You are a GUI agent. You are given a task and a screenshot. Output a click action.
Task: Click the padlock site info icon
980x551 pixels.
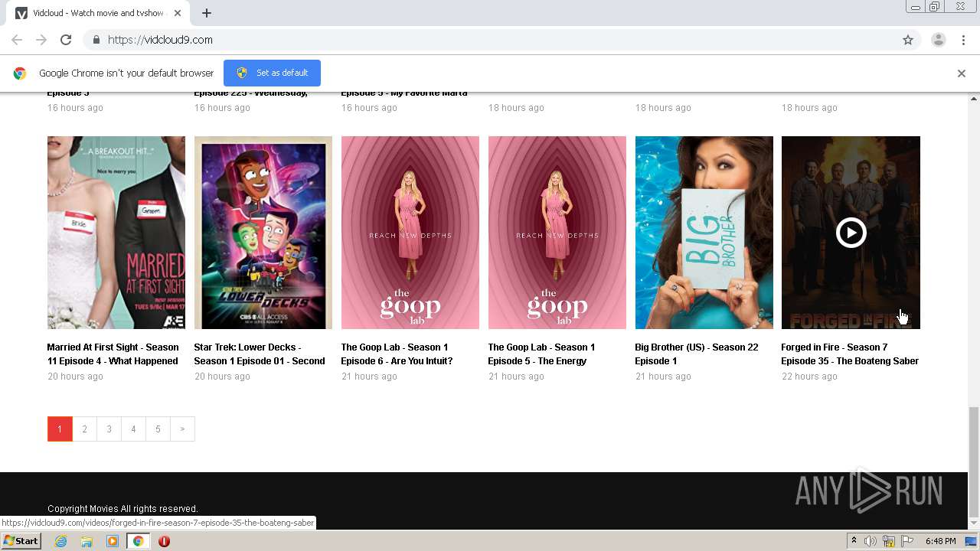coord(96,40)
